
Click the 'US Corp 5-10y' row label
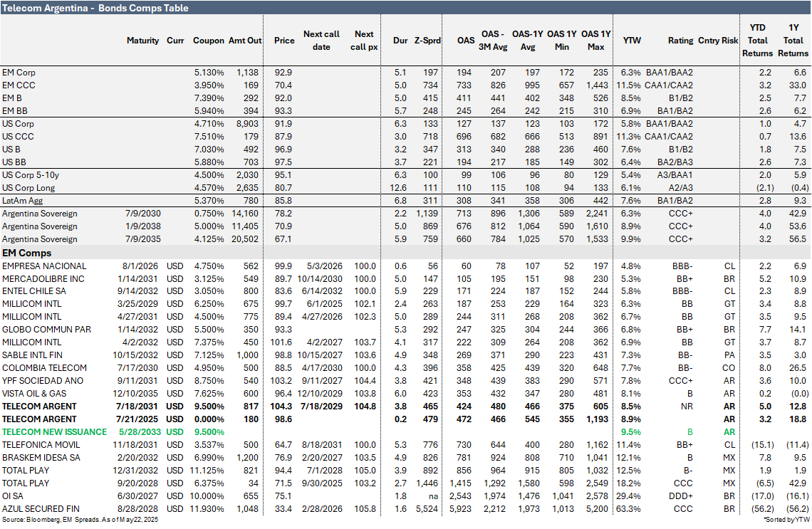click(x=31, y=175)
